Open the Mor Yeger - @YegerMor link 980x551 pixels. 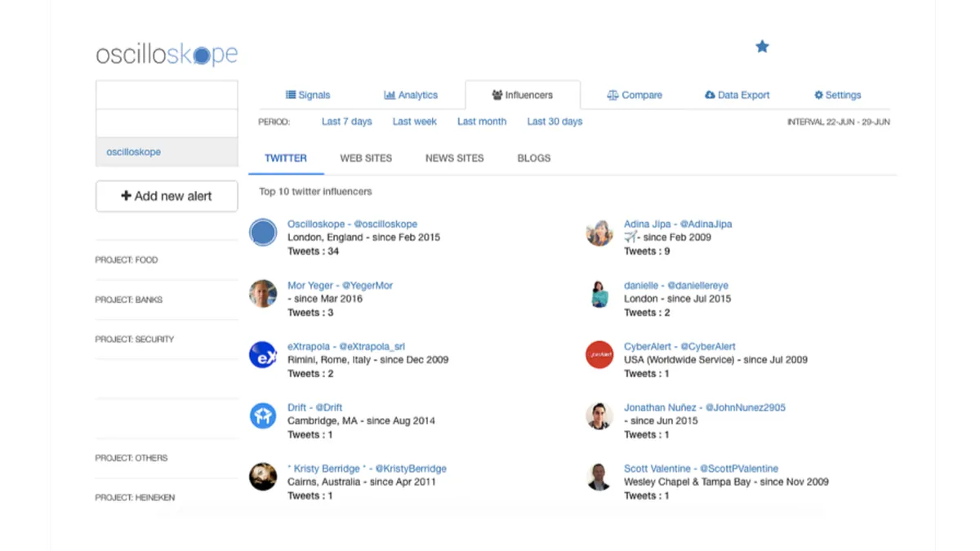coord(340,286)
